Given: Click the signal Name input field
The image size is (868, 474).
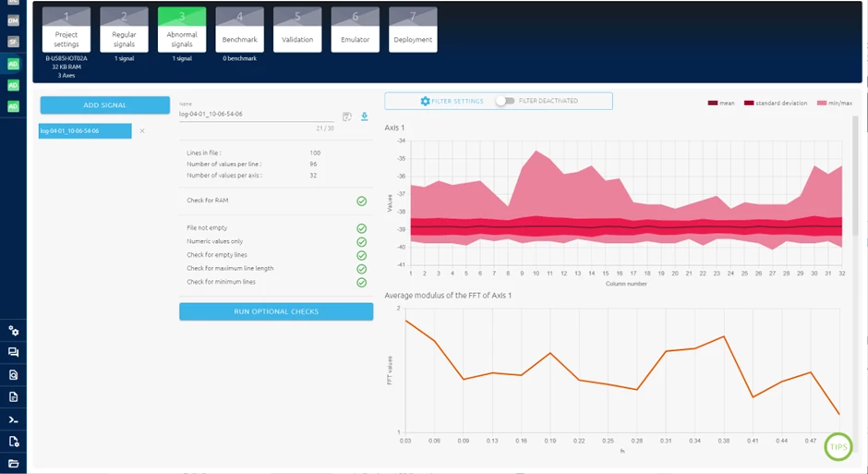Looking at the screenshot, I should (257, 114).
